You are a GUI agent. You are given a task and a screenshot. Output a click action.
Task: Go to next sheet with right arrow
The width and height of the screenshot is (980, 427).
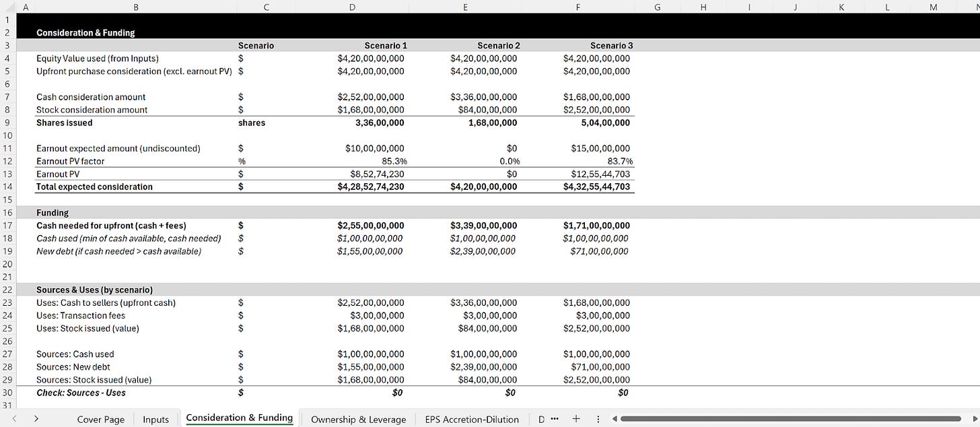pos(36,419)
